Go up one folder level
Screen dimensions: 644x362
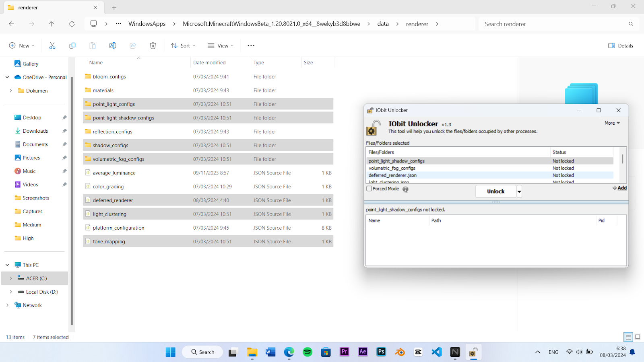coord(52,24)
